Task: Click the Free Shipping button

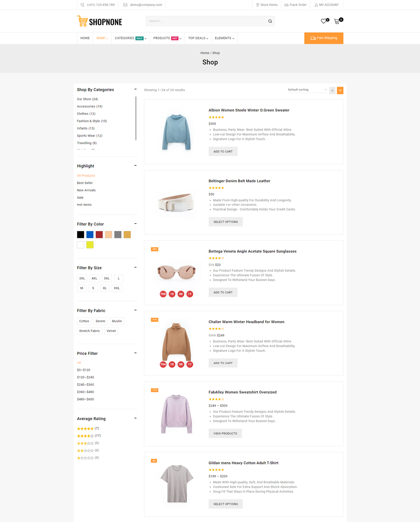Action: (x=323, y=38)
